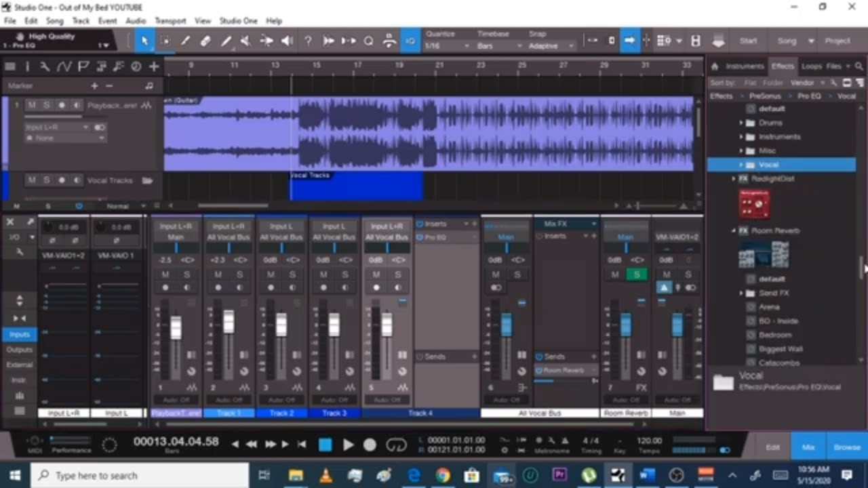
Task: Select the Mute tool
Action: (245, 41)
